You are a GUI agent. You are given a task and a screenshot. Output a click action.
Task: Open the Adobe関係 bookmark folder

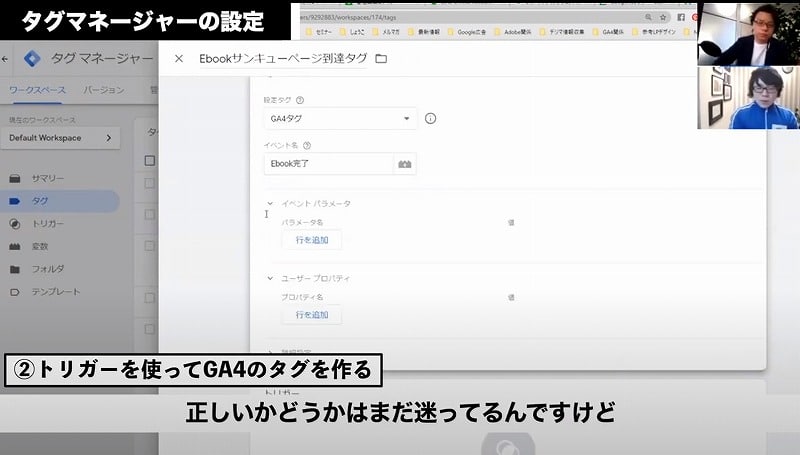(512, 32)
